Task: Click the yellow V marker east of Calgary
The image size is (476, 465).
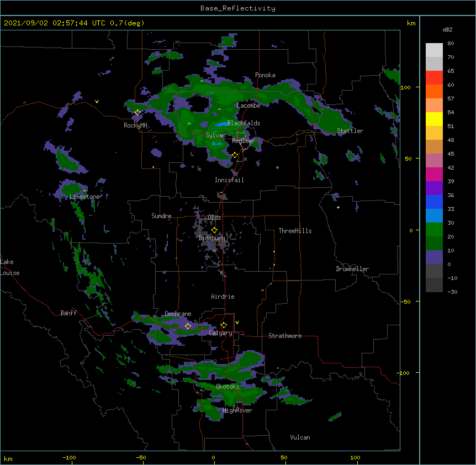Action: click(x=237, y=323)
